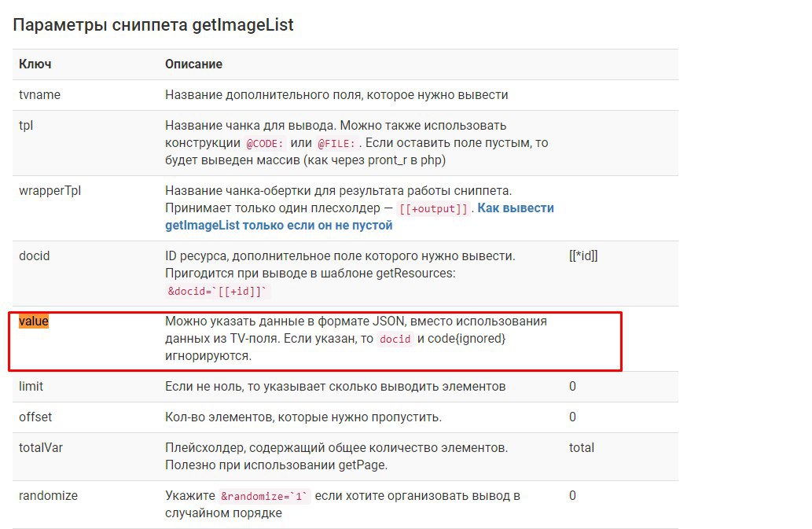The height and width of the screenshot is (529, 812).
Task: Click the 'Можно указать данные в формате JSON' text
Action: click(x=356, y=339)
